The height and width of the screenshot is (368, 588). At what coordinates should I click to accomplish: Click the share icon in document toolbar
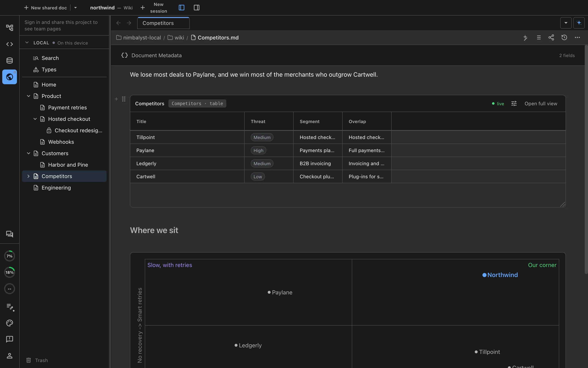click(x=551, y=37)
